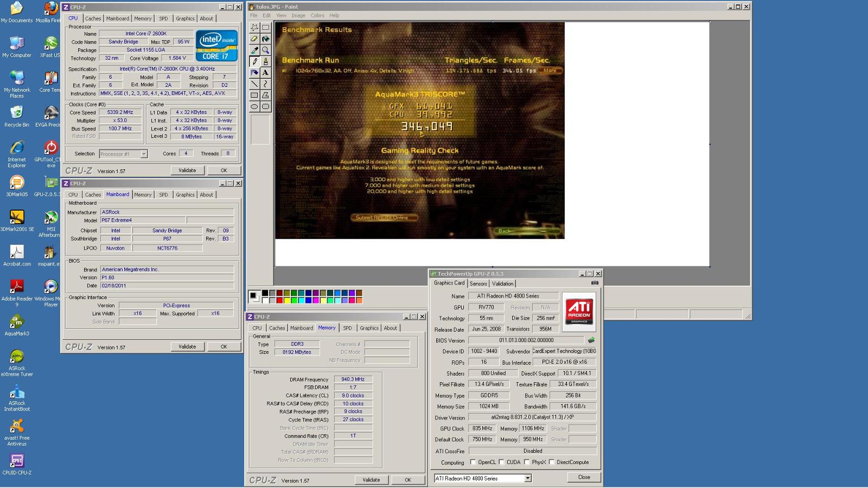
Task: Launch ASRock eXtreme Tuner from desktop
Action: 17,363
